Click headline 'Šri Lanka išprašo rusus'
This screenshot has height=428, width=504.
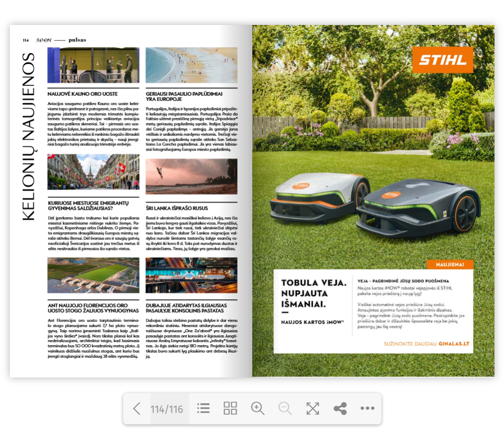(176, 208)
